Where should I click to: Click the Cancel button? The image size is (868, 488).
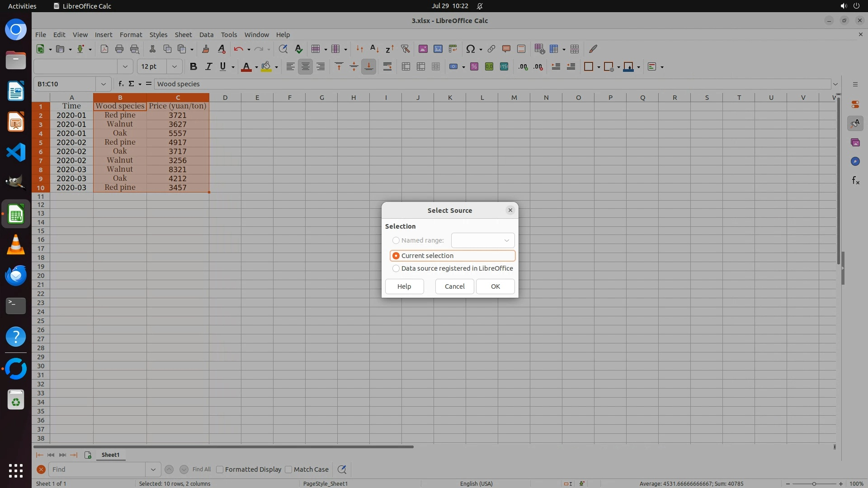coord(454,286)
